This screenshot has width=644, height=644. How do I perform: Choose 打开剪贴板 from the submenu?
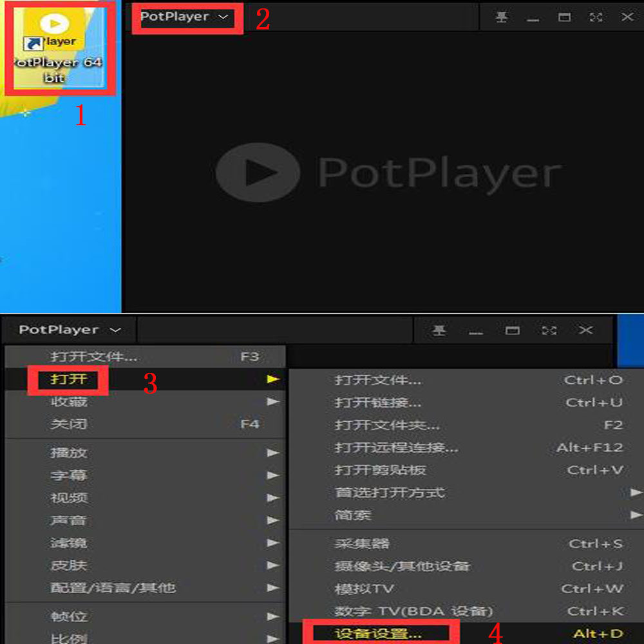[466, 470]
